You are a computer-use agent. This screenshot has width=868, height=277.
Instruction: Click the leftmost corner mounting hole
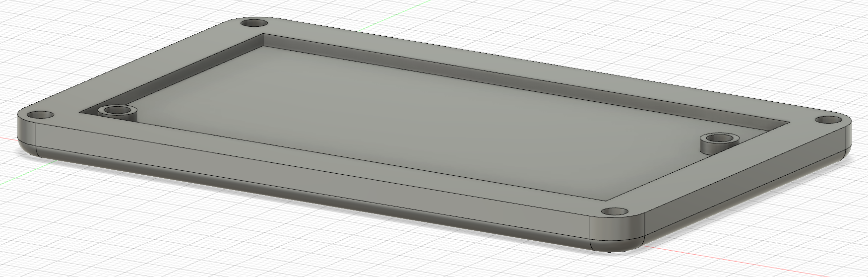[44, 115]
